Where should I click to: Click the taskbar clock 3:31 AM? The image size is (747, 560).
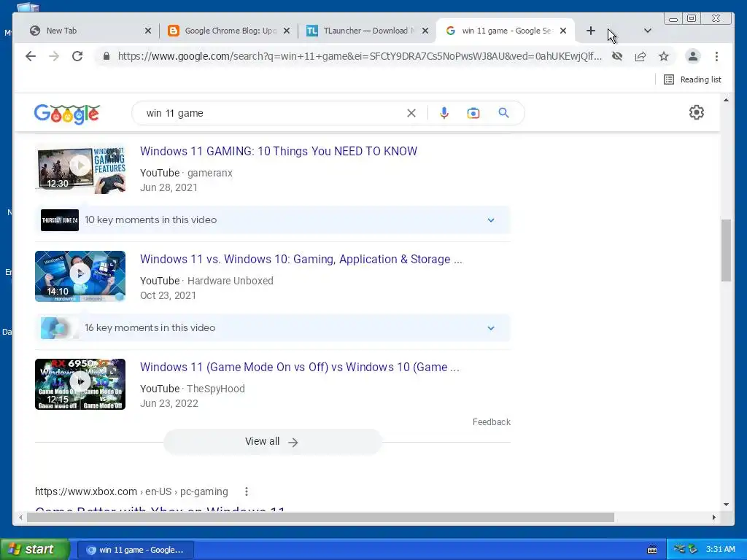[x=720, y=549]
